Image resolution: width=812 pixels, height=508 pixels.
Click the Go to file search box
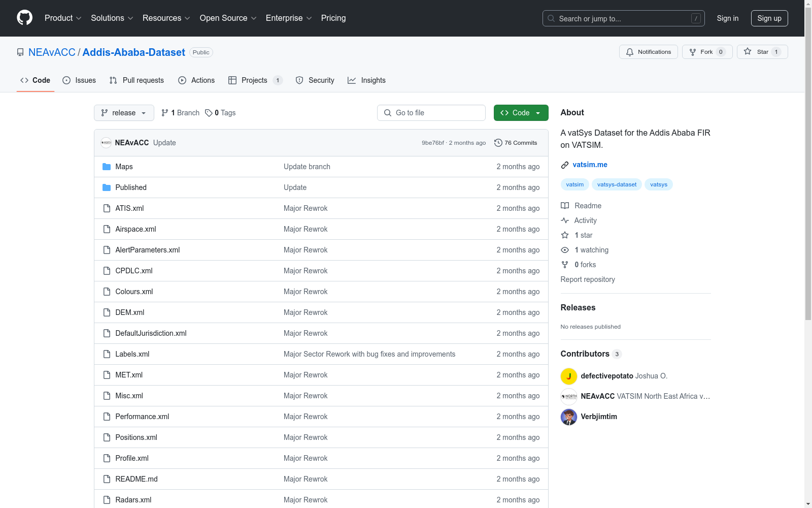click(x=431, y=113)
